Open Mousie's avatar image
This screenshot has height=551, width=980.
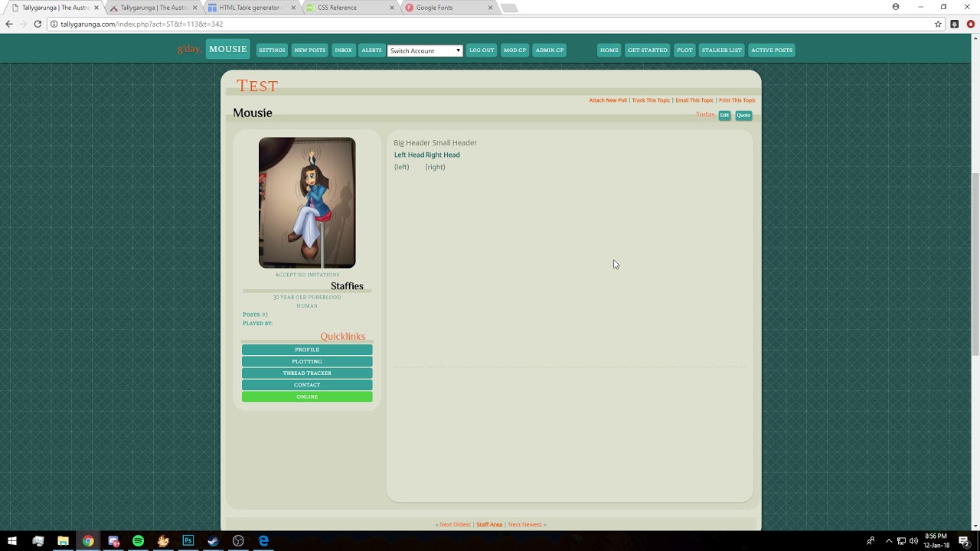(x=307, y=203)
